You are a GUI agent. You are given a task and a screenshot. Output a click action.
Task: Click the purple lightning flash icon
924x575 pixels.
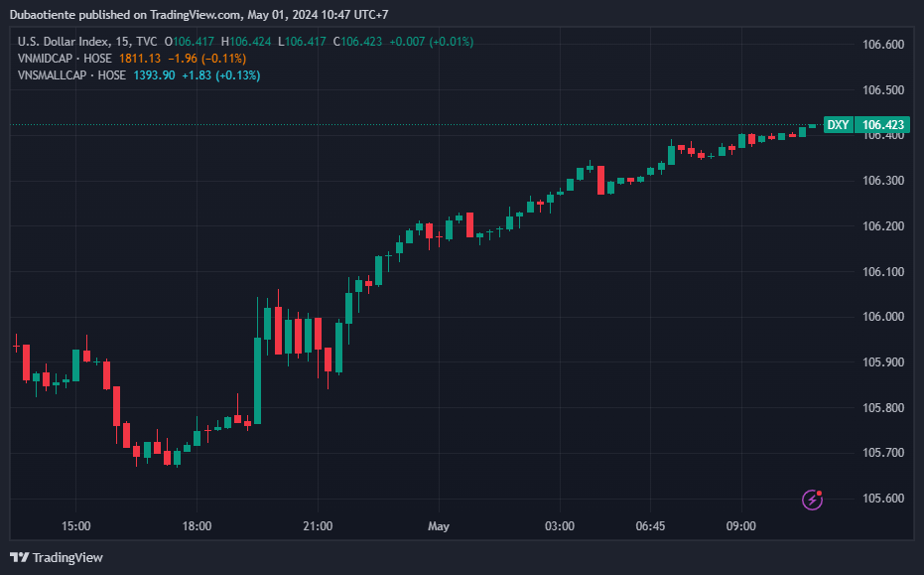[812, 501]
